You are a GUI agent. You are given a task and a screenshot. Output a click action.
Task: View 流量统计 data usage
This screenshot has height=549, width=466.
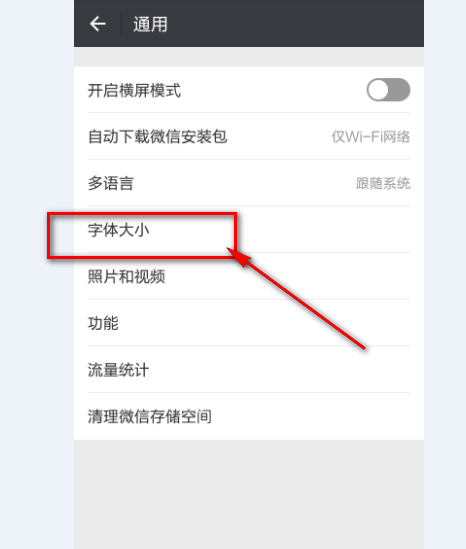249,369
